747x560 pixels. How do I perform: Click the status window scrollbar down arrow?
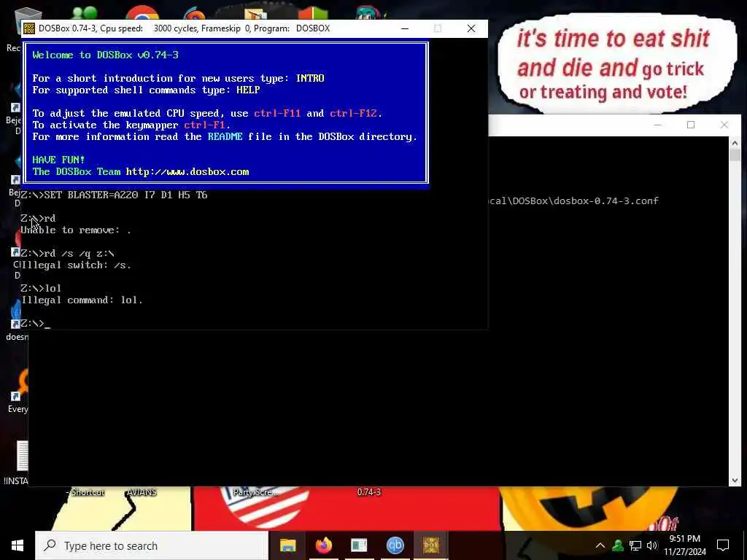[x=735, y=481]
